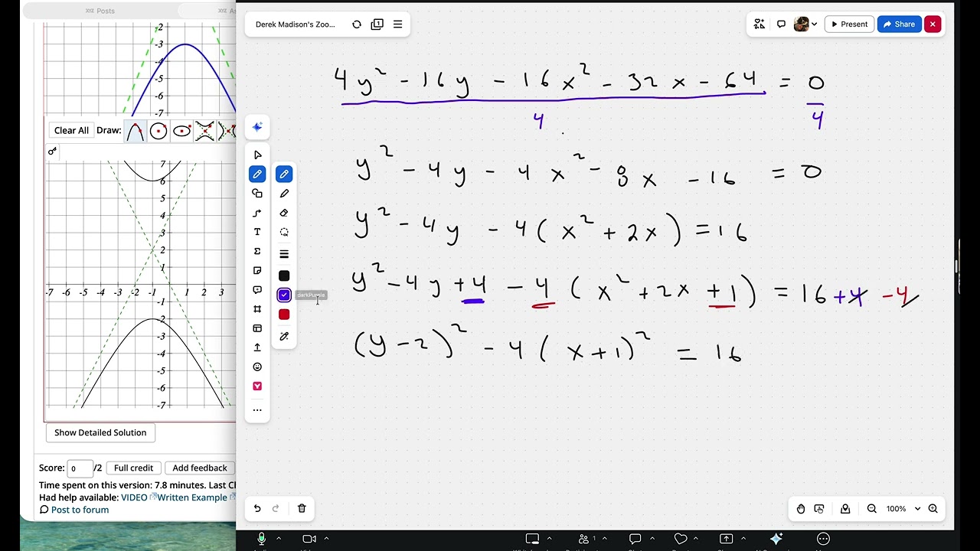Open the smart recognition pen option
980x551 pixels.
tap(284, 336)
